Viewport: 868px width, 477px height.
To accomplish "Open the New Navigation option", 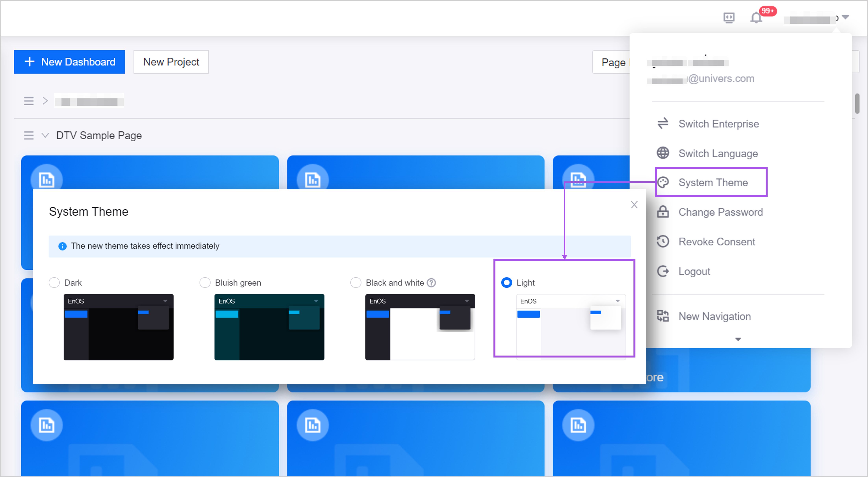I will (714, 316).
